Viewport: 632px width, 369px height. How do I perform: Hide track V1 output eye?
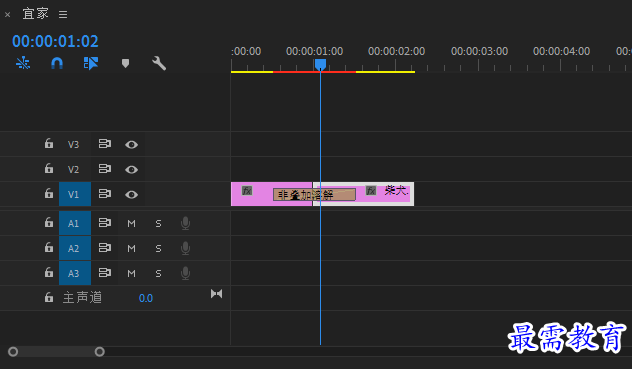pos(131,194)
